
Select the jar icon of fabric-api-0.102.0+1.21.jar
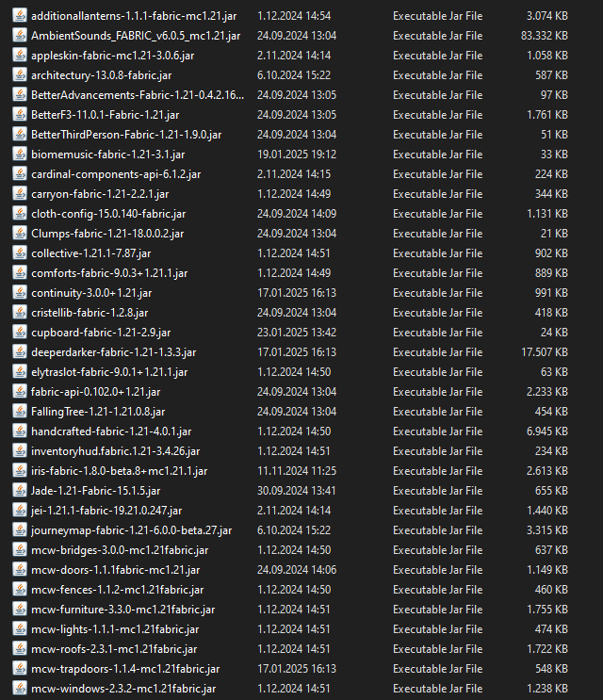(19, 392)
